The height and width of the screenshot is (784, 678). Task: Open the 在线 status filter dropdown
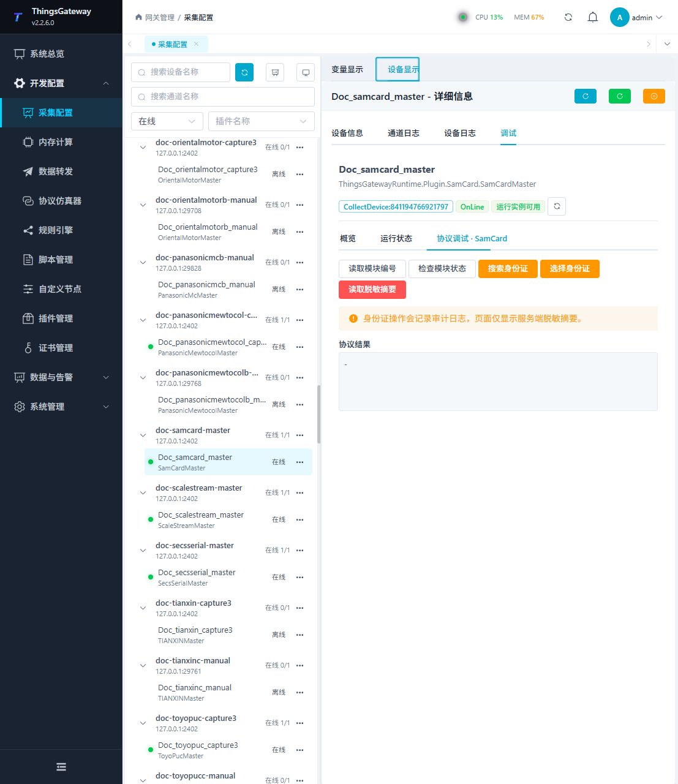(x=167, y=121)
